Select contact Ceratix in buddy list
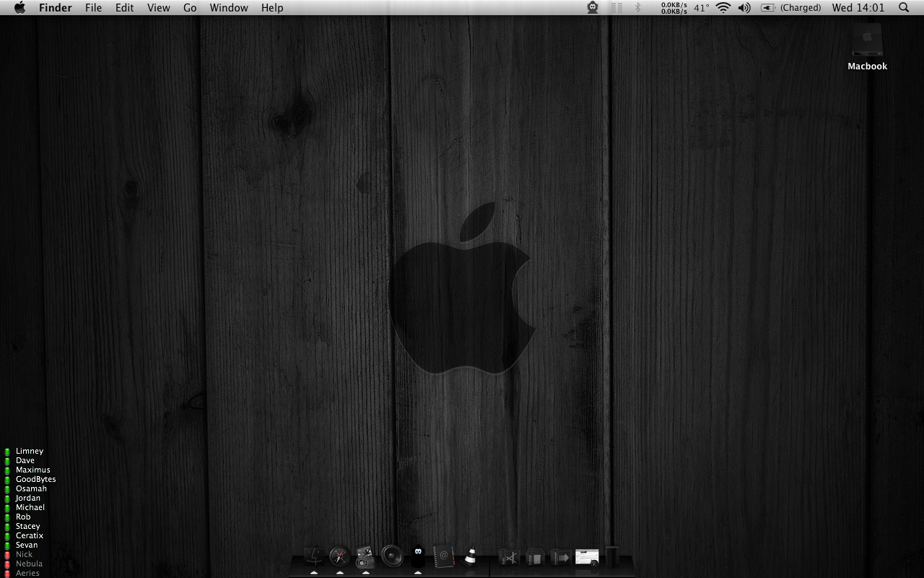 click(x=30, y=535)
